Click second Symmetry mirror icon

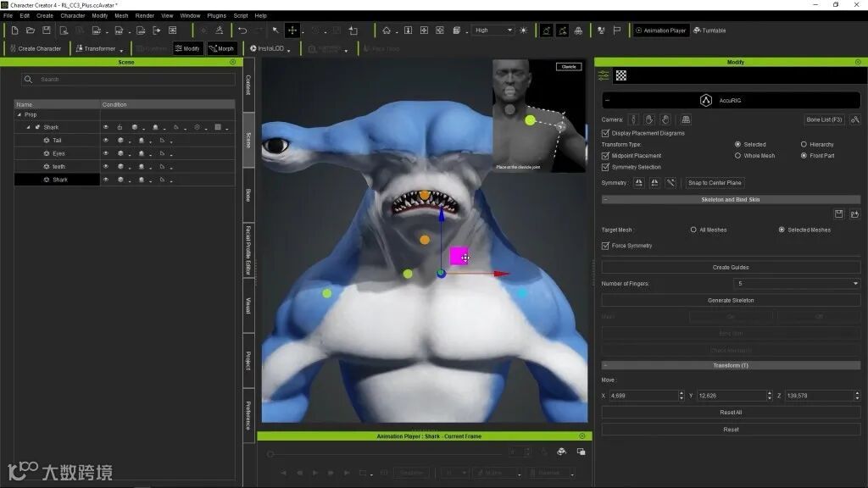coord(654,183)
